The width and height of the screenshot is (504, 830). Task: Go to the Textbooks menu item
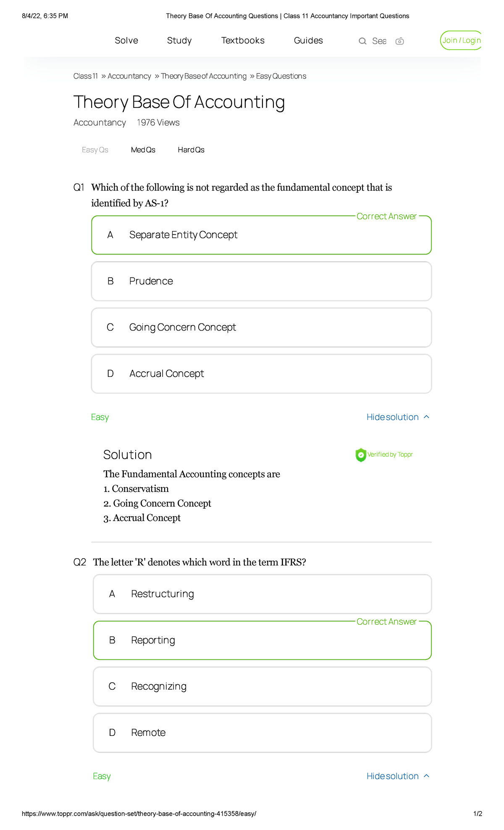pyautogui.click(x=243, y=40)
